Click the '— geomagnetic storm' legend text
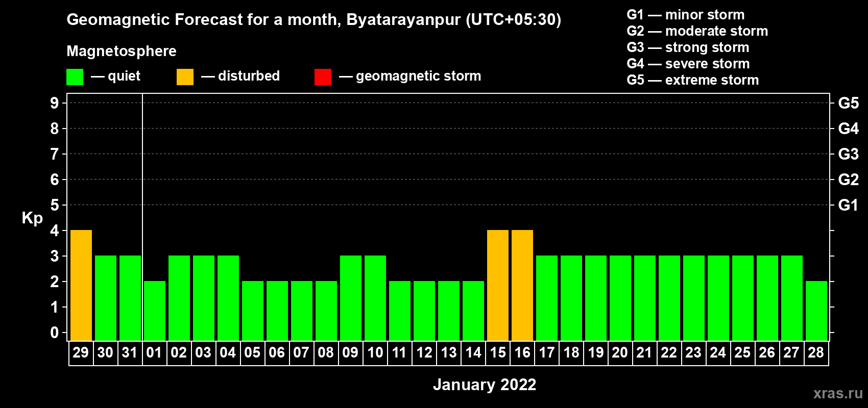868x408 pixels. (410, 76)
